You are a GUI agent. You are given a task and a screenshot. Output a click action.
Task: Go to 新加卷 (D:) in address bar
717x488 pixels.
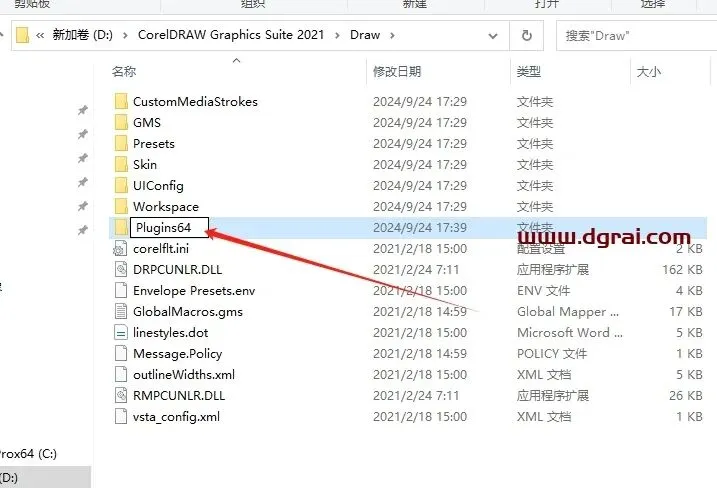[x=82, y=35]
